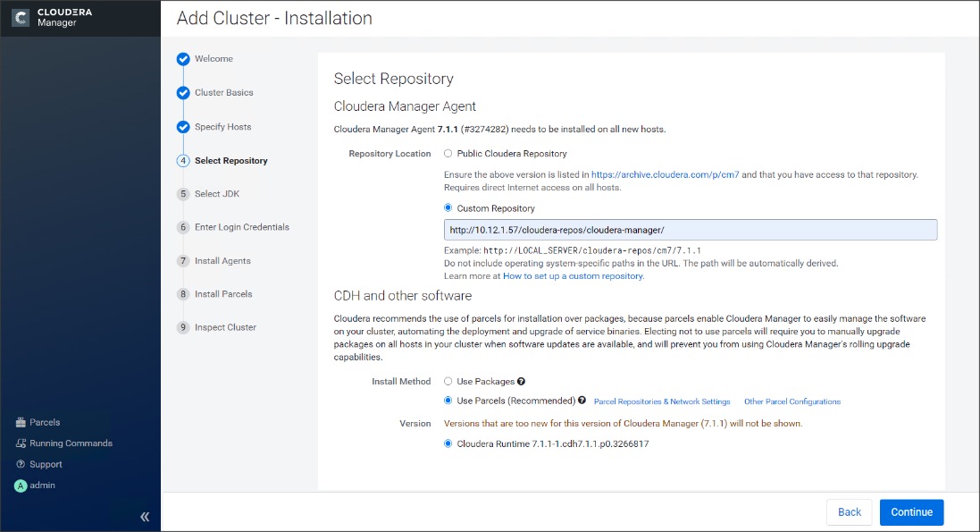Click the step 4 circle icon
Screen dimensions: 980x532
coord(183,161)
